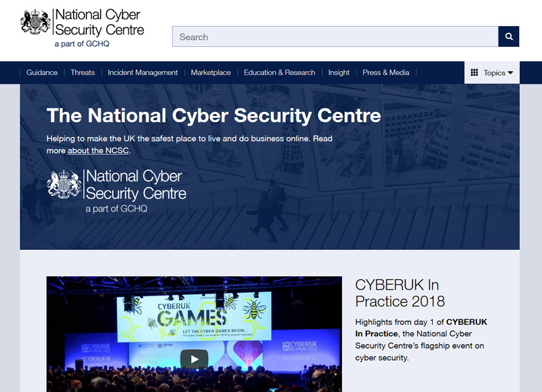Image resolution: width=542 pixels, height=392 pixels.
Task: Click 'The National Cyber Security Centre' banner title
Action: tap(213, 115)
